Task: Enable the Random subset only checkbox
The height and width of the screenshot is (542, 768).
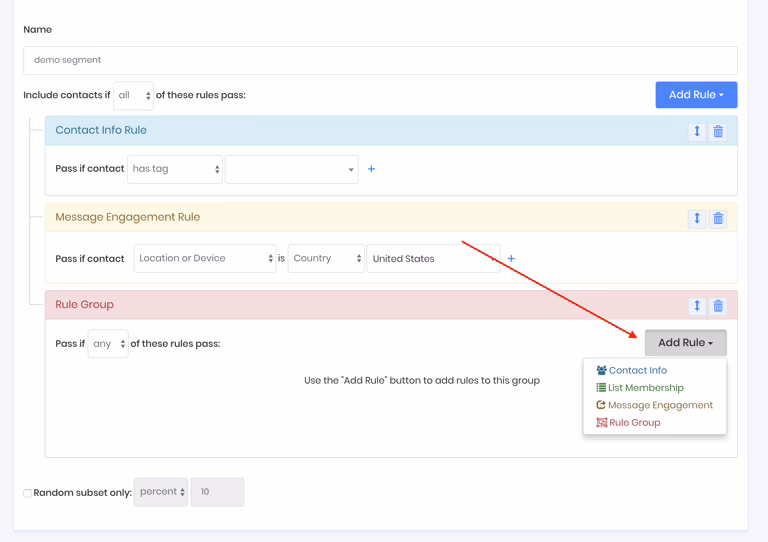Action: 28,493
